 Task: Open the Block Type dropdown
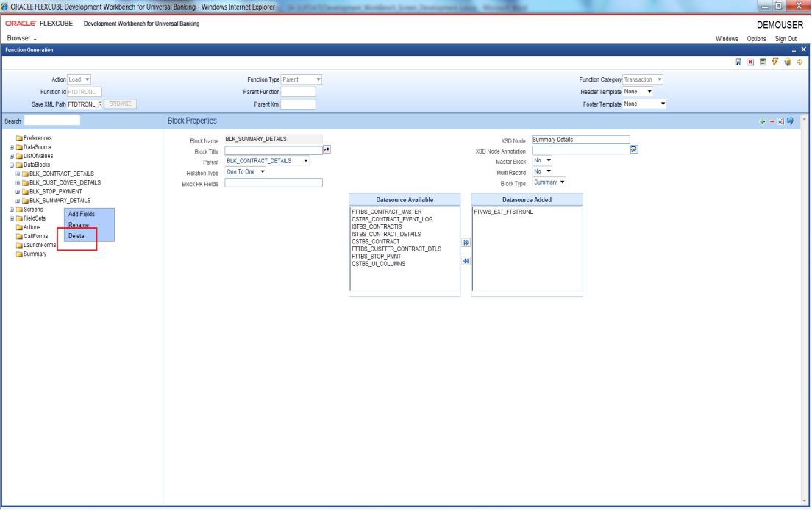549,182
